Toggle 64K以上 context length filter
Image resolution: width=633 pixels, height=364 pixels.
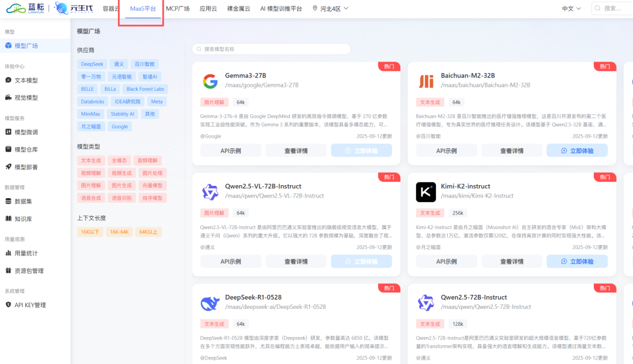[x=148, y=232]
